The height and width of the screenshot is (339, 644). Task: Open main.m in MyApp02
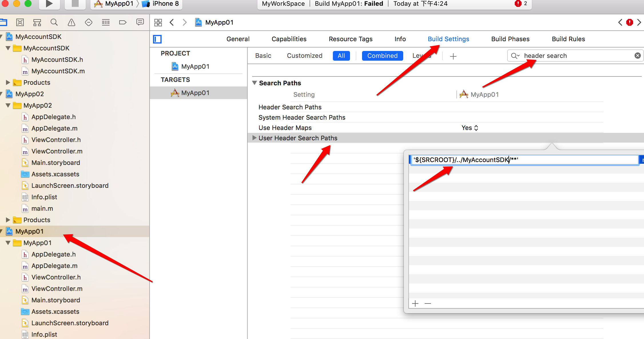click(x=42, y=208)
